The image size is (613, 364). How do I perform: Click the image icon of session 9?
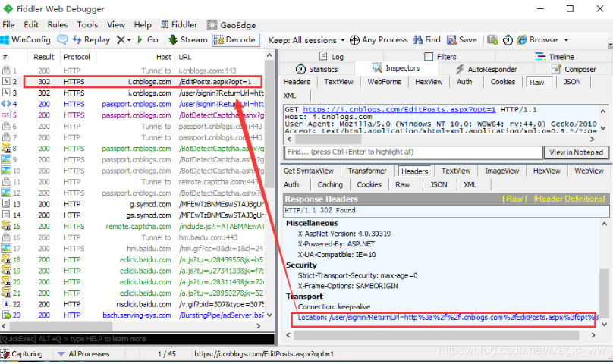coord(6,159)
